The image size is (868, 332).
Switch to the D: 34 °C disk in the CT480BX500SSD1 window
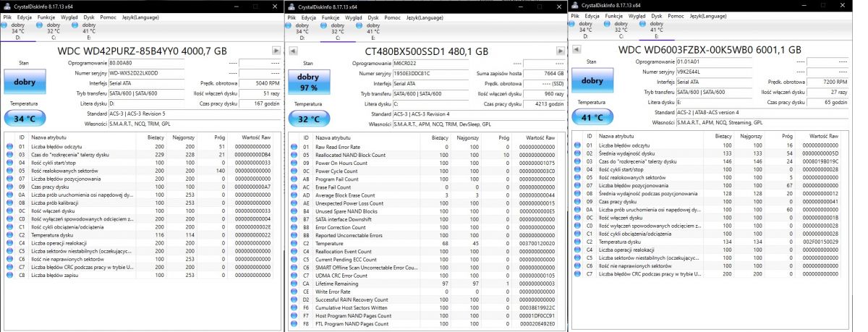coord(301,30)
